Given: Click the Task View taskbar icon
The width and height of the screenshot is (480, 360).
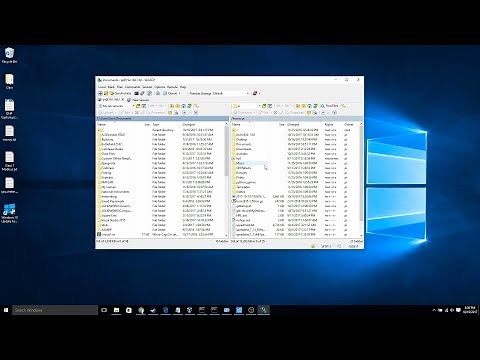Looking at the screenshot, I should (x=104, y=310).
